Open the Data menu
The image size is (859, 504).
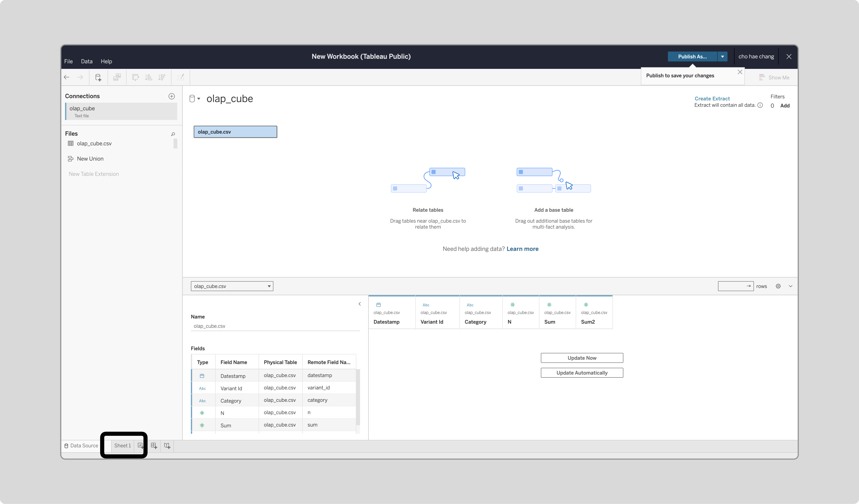(x=87, y=61)
